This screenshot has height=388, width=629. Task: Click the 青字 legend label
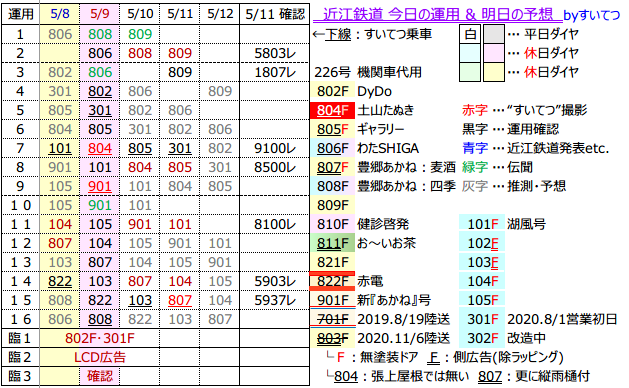(x=475, y=148)
